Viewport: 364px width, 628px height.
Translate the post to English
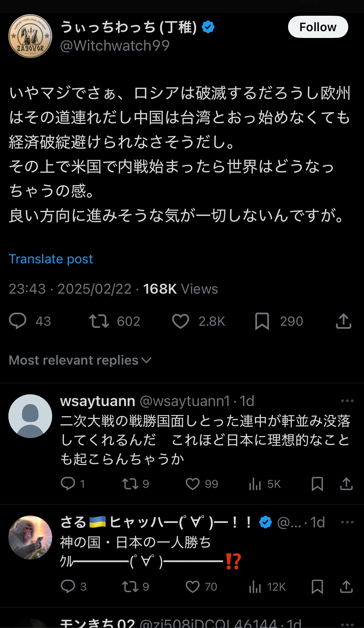[51, 259]
